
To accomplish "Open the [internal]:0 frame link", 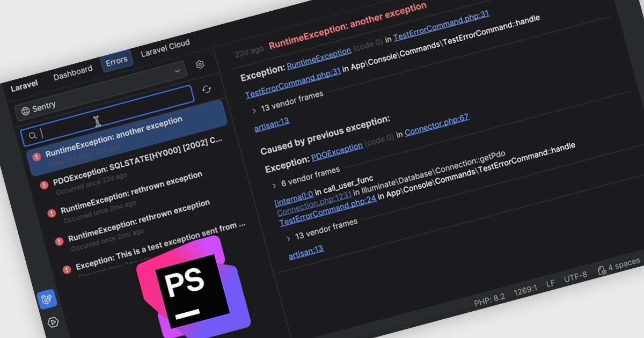I will coord(294,198).
